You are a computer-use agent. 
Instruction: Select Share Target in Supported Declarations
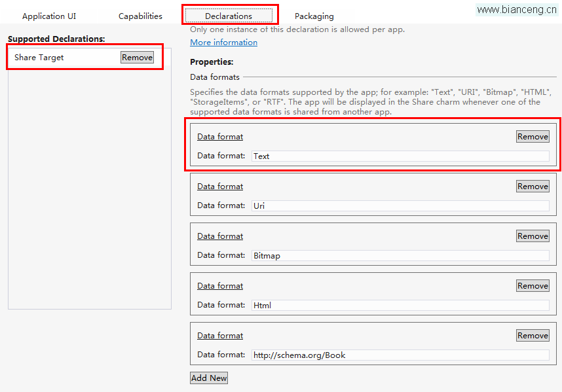pos(39,58)
